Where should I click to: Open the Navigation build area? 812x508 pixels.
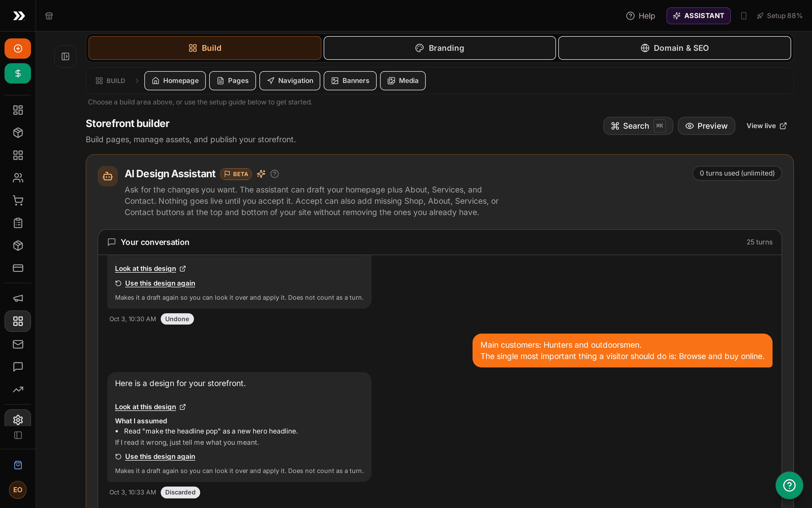(x=290, y=81)
